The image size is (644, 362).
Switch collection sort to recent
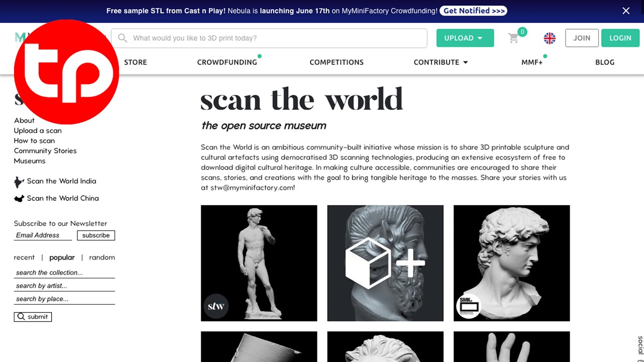click(24, 257)
